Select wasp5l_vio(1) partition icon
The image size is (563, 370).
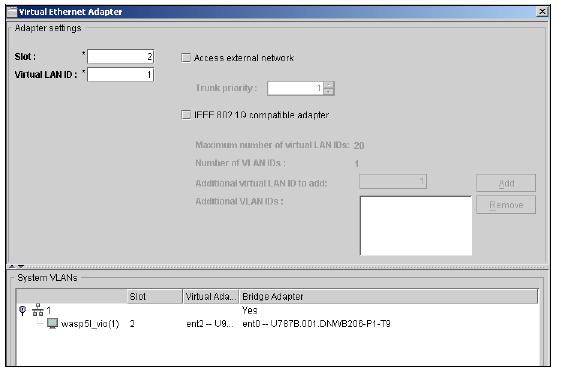(52, 323)
